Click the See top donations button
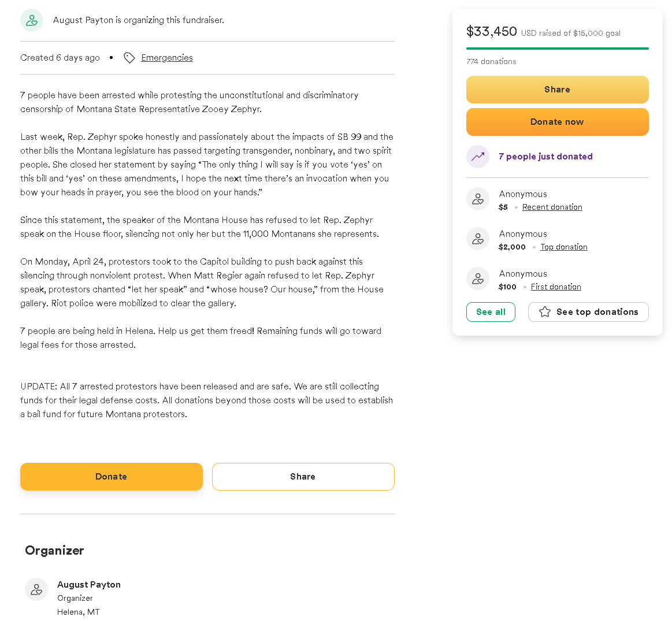Image resolution: width=672 pixels, height=624 pixels. click(588, 312)
